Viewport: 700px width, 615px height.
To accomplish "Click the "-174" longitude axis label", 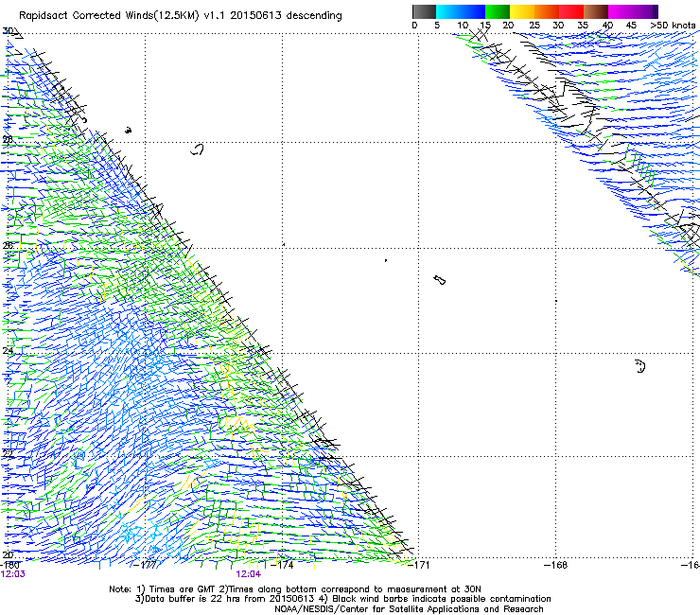I will click(283, 565).
